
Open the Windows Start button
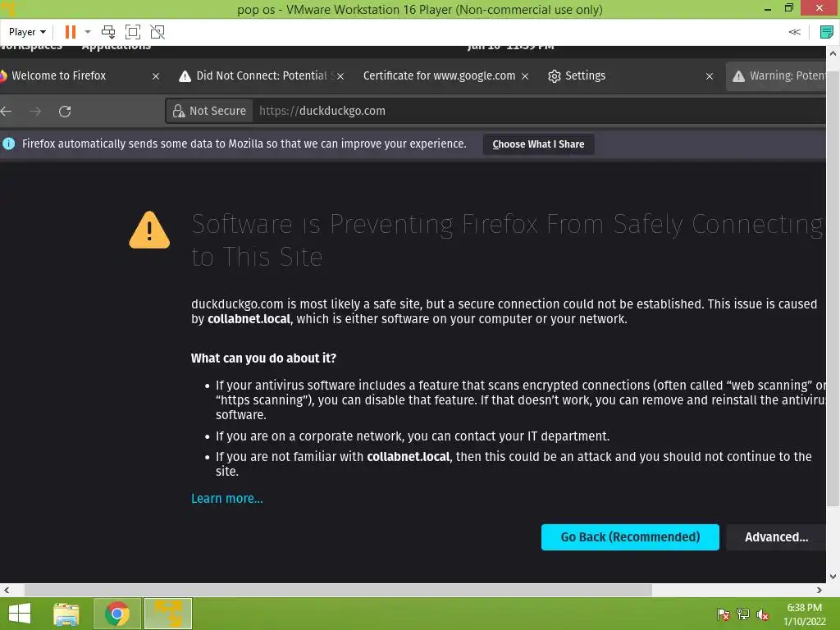tap(20, 614)
